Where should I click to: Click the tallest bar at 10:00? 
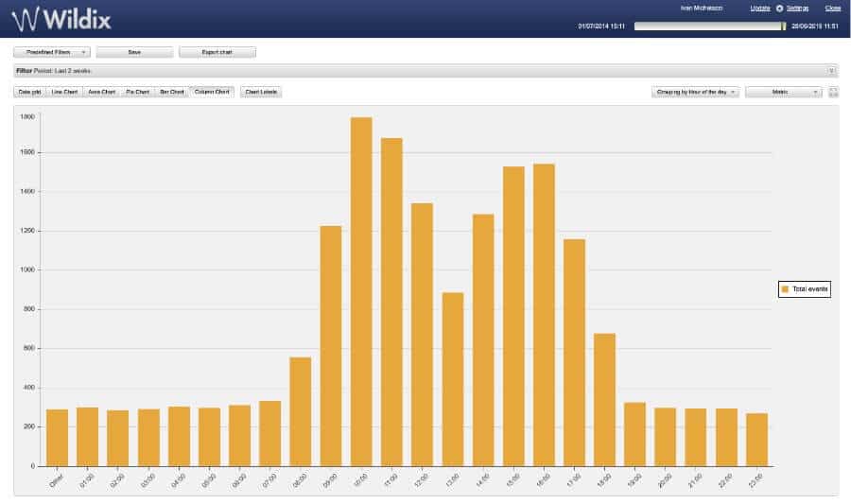click(x=361, y=291)
